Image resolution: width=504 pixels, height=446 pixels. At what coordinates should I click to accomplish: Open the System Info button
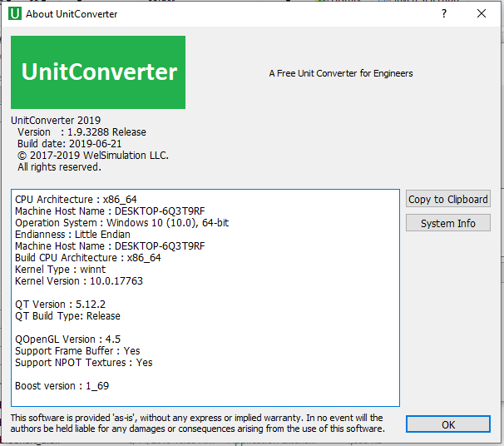[x=448, y=223]
